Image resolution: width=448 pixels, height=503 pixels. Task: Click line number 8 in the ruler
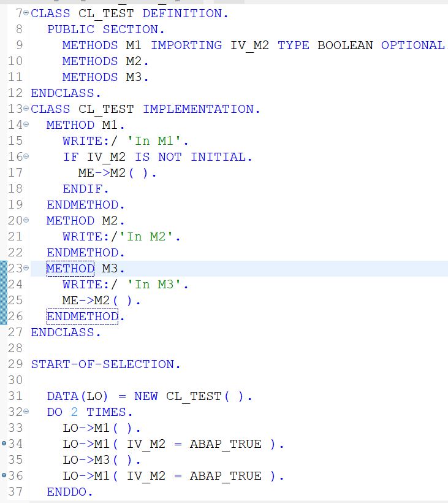(19, 29)
